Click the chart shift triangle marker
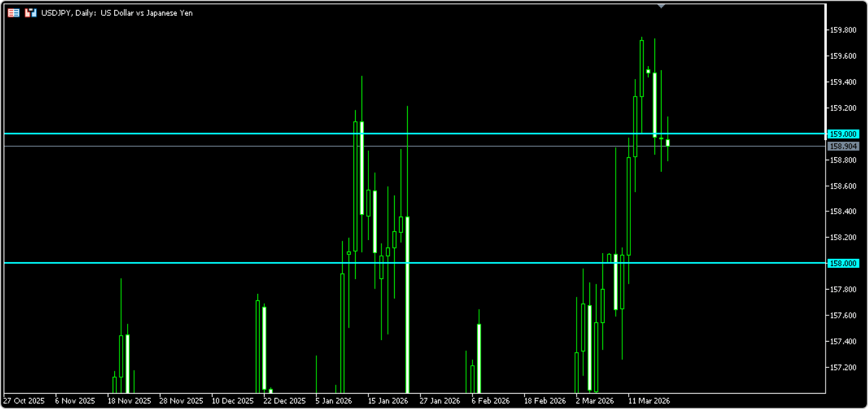868x409 pixels. tap(661, 6)
